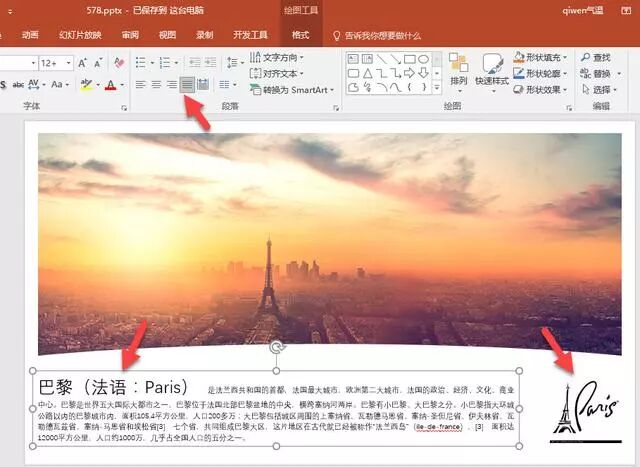Switch to the 格式 format tab

pos(300,35)
